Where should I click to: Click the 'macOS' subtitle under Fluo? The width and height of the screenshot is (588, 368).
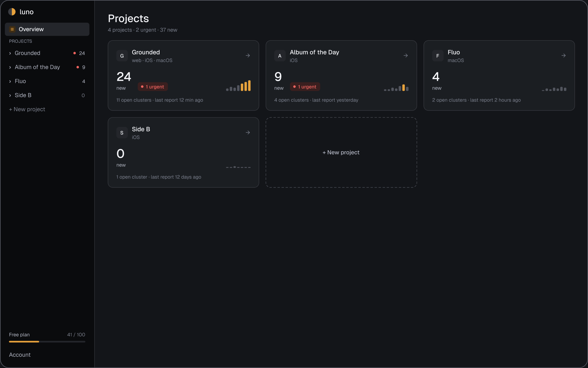point(456,60)
